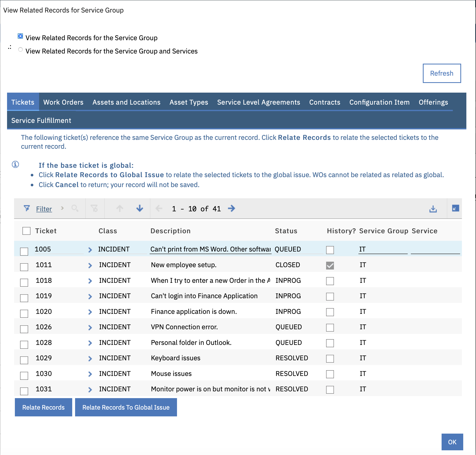Expand details for ticket 1026
This screenshot has width=476, height=455.
(x=90, y=327)
